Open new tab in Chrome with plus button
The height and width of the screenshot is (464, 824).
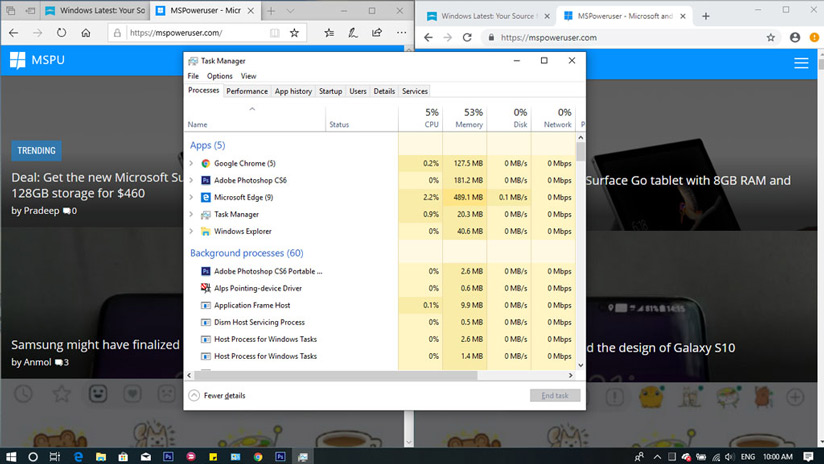pos(706,16)
